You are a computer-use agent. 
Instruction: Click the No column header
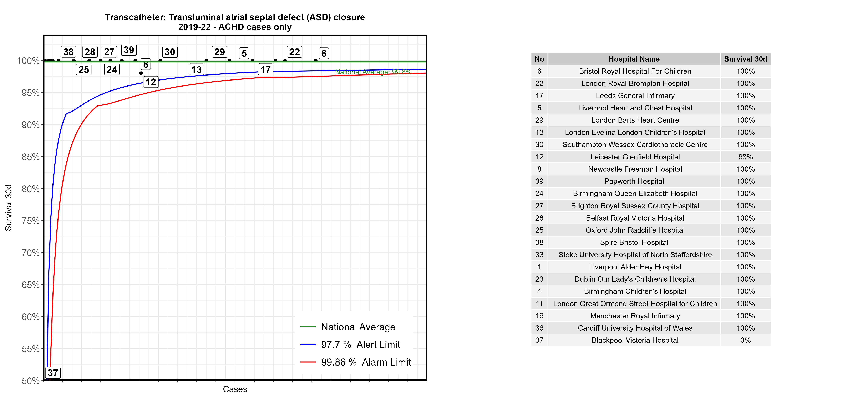pos(539,59)
